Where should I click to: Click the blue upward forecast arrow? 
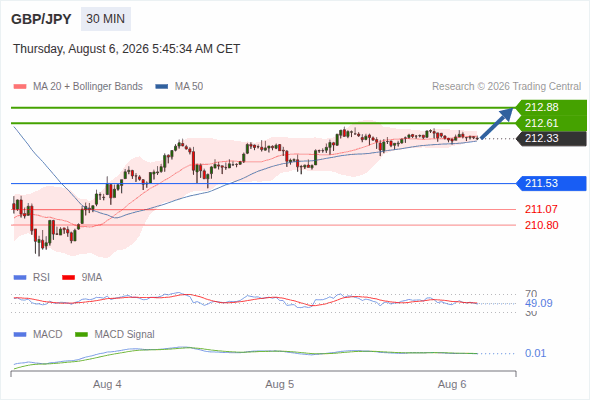[497, 123]
